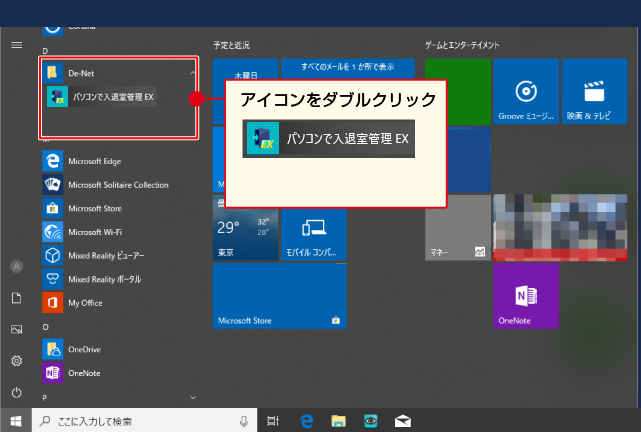The image size is (641, 432).
Task: Open Mixed Reality ポータル icon
Action: (53, 279)
